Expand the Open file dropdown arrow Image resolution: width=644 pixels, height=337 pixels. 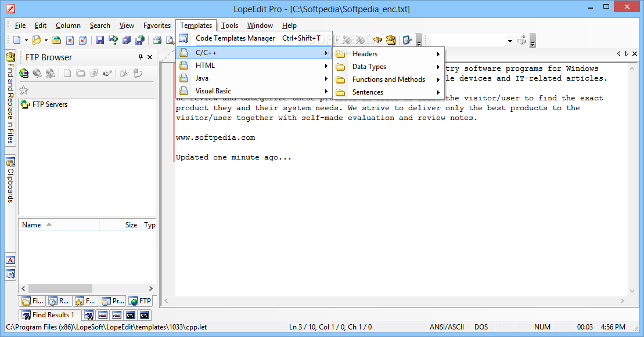pyautogui.click(x=46, y=40)
